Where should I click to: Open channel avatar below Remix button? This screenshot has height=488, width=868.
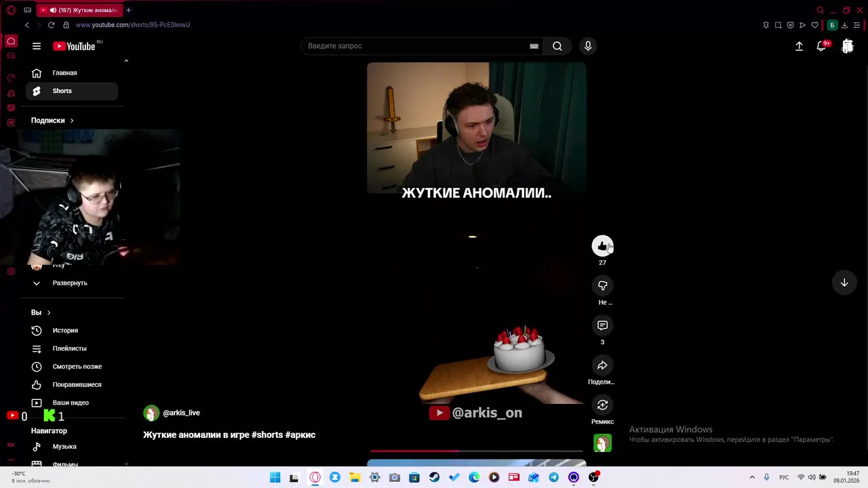602,443
